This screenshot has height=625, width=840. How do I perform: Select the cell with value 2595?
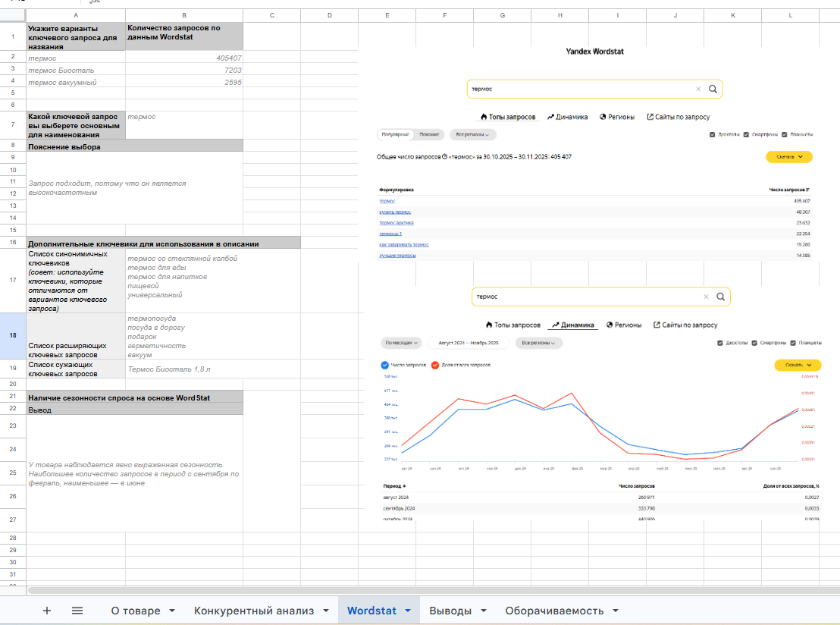(x=184, y=82)
